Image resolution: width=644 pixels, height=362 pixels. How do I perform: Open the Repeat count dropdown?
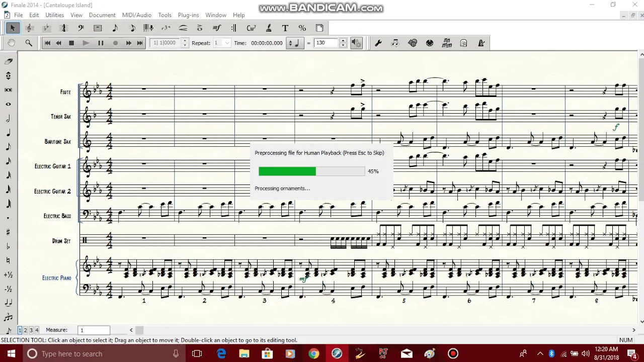pyautogui.click(x=222, y=43)
